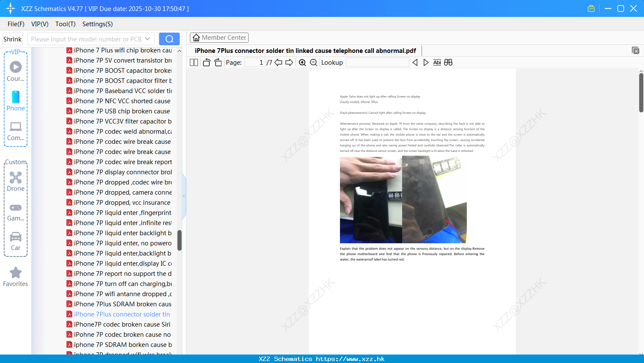The height and width of the screenshot is (363, 644).
Task: Click the yellow toolbox icon in title bar
Action: tap(591, 8)
